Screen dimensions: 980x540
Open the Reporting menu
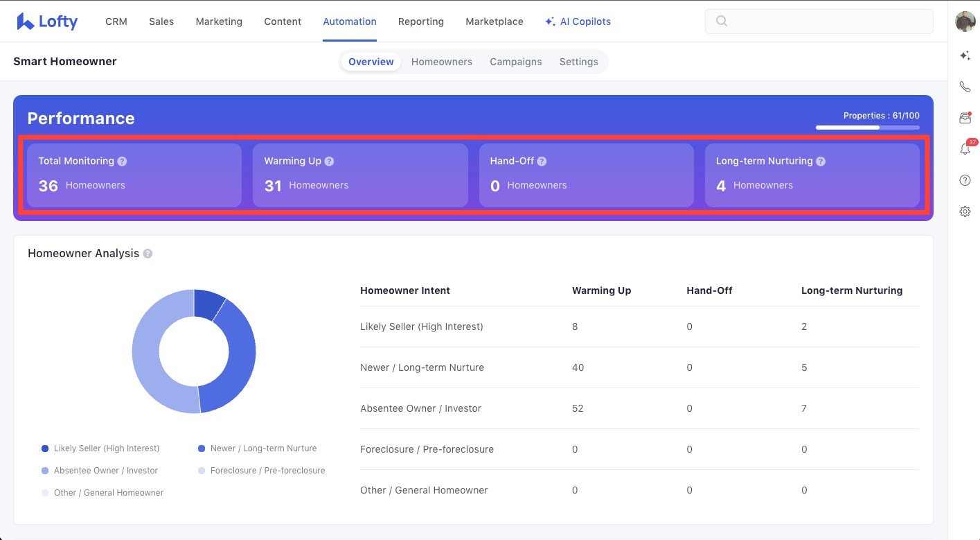pos(420,21)
